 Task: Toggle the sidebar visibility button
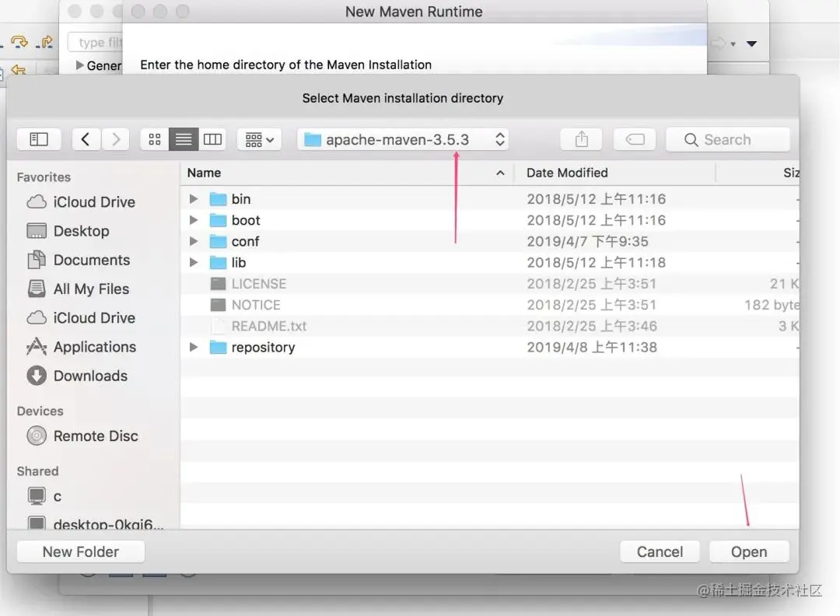coord(39,140)
